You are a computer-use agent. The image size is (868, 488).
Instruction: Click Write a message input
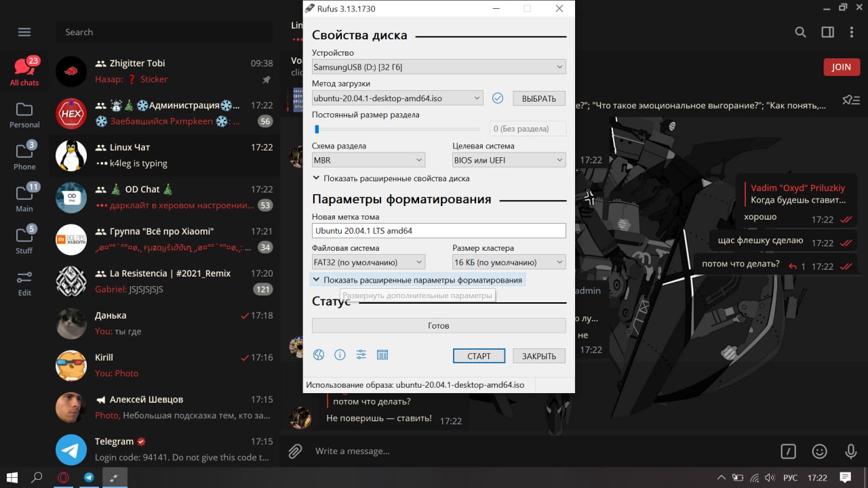pos(539,451)
